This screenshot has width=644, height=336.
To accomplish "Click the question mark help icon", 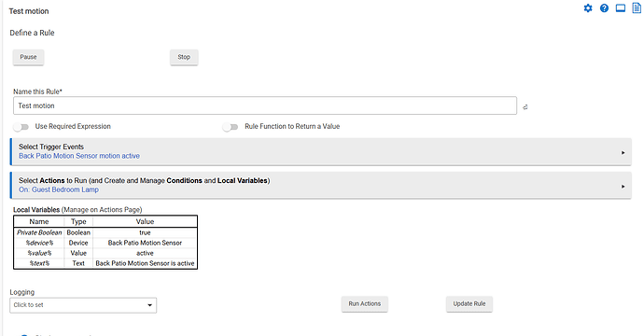I will click(x=604, y=8).
